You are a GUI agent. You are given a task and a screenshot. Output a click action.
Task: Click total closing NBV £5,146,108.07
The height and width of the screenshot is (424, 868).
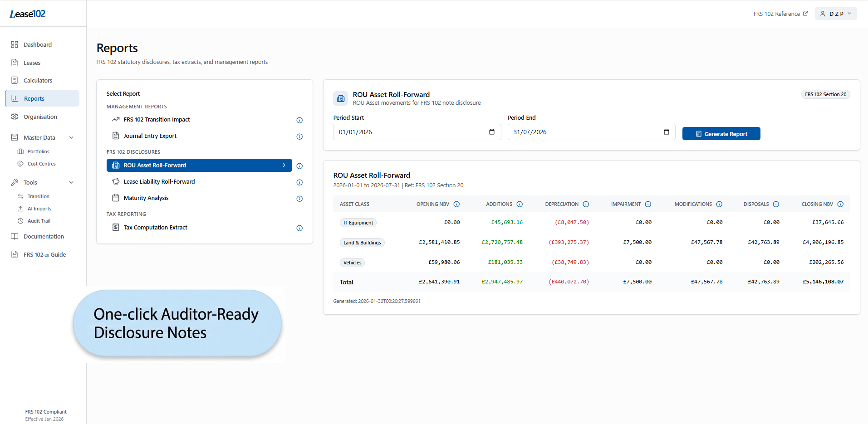click(823, 282)
